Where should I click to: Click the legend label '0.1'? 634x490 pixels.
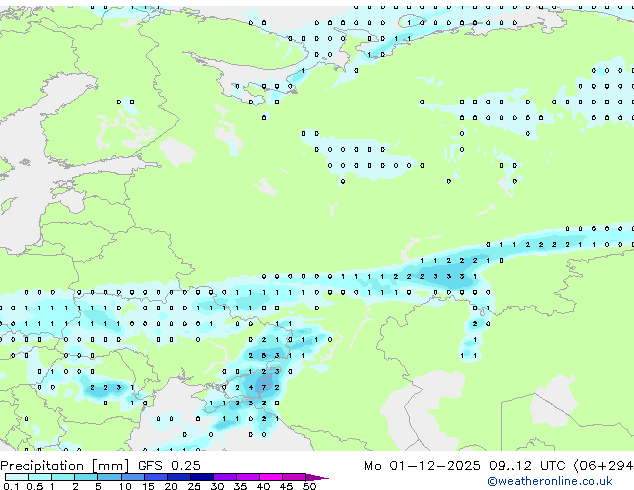tap(11, 486)
